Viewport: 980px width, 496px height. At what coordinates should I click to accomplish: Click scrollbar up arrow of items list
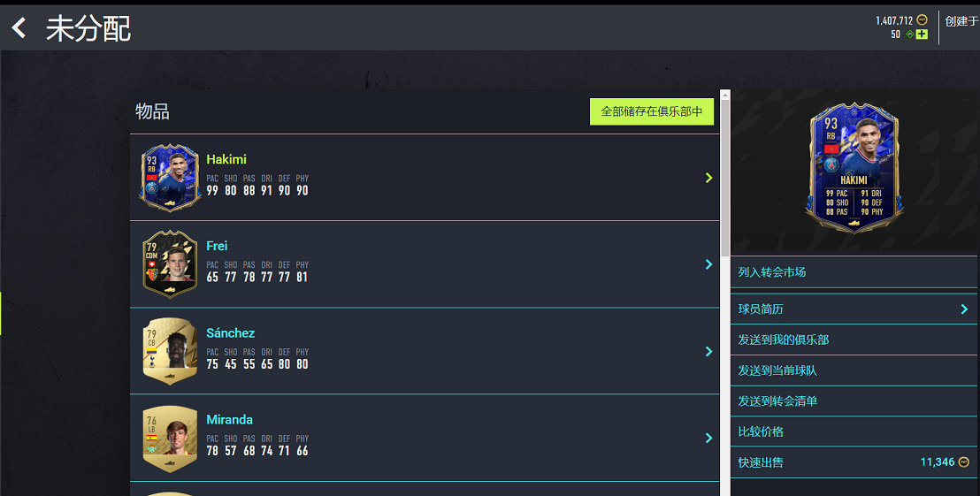click(x=725, y=95)
